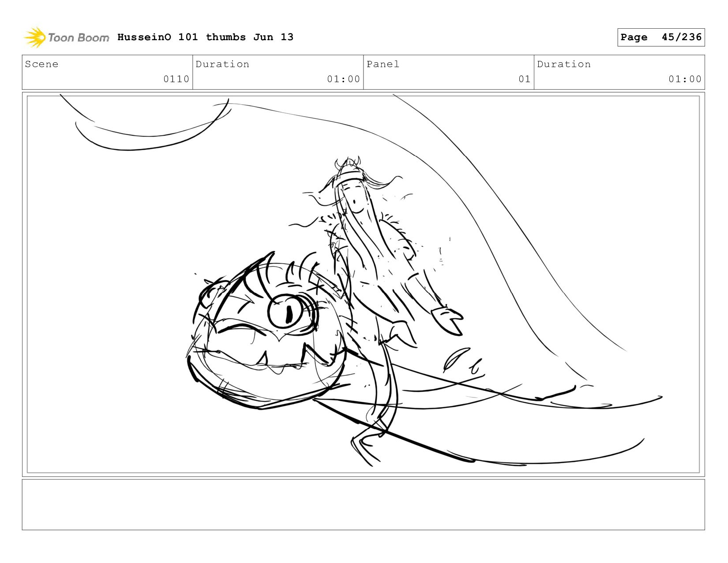Select panel number '01'
Screen dimensions: 728x563
coord(524,79)
